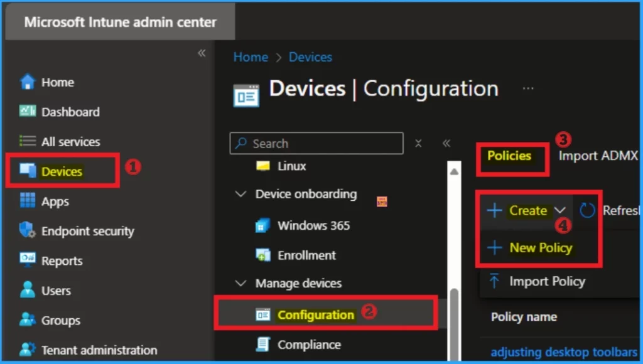Click the Microsoft Intune admin center title
This screenshot has width=643, height=364.
point(120,22)
